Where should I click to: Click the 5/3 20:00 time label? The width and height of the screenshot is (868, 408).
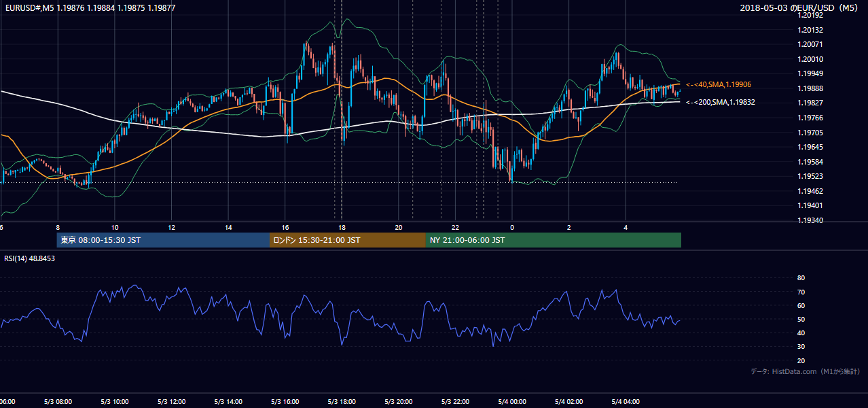(x=399, y=402)
